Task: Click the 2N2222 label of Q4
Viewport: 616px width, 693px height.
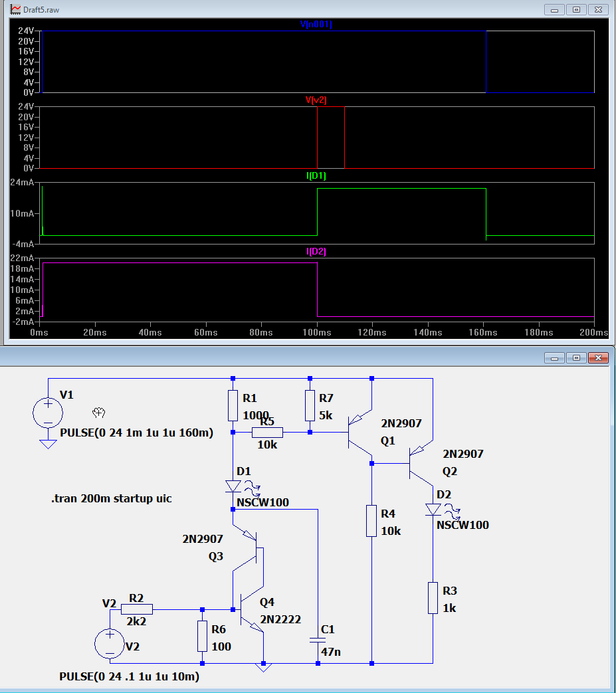Action: tap(280, 620)
